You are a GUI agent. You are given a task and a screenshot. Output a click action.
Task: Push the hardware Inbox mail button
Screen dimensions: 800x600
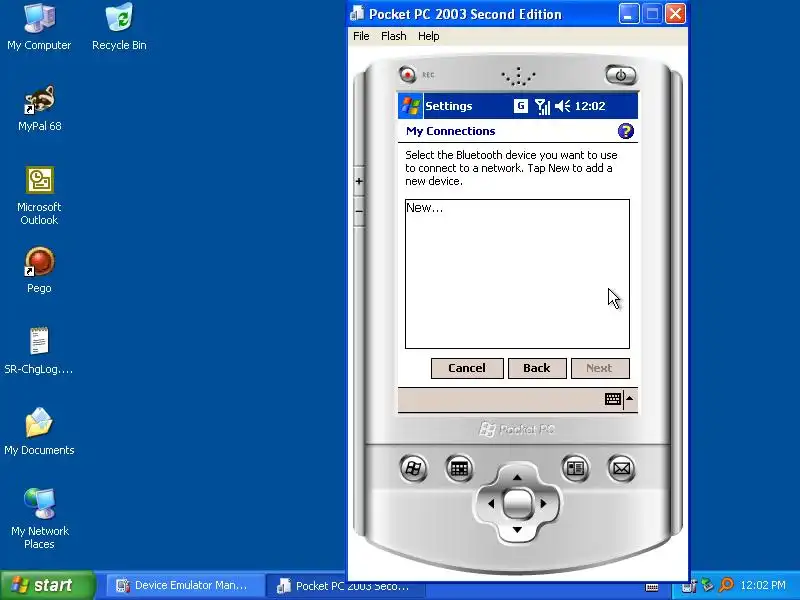coord(621,468)
